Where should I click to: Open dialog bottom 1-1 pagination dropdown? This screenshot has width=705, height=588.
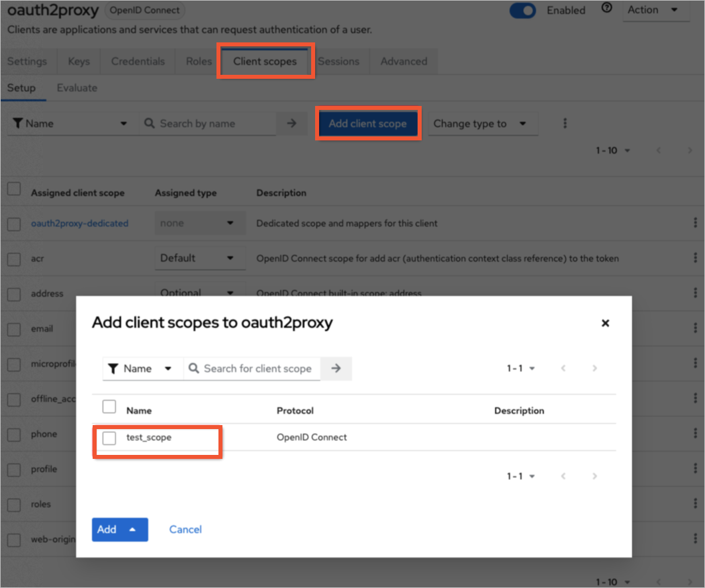521,476
